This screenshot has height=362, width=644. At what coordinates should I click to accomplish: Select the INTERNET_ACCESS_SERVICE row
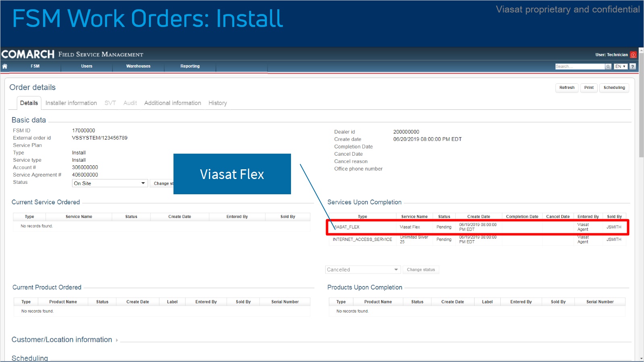pos(477,240)
